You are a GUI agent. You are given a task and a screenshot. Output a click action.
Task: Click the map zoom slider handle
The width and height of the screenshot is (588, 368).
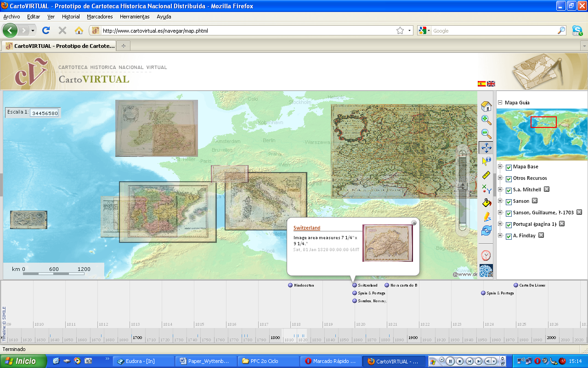tap(463, 186)
